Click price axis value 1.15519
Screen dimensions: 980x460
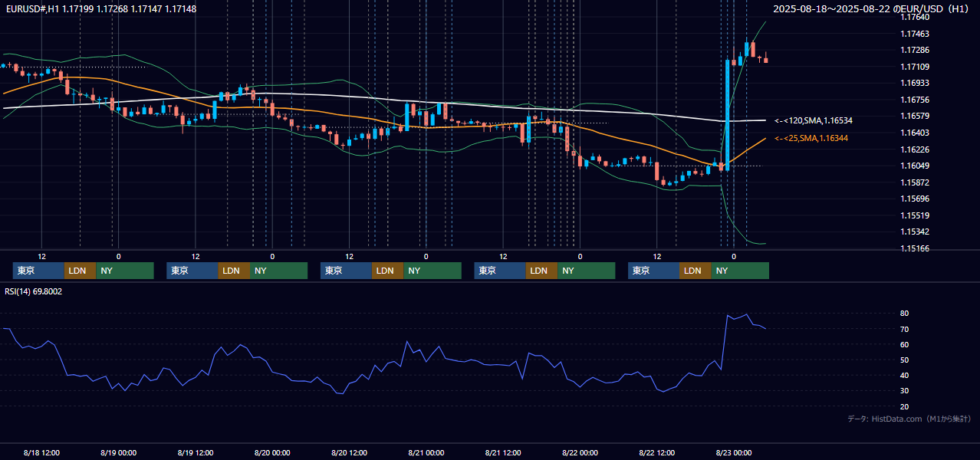coord(915,215)
